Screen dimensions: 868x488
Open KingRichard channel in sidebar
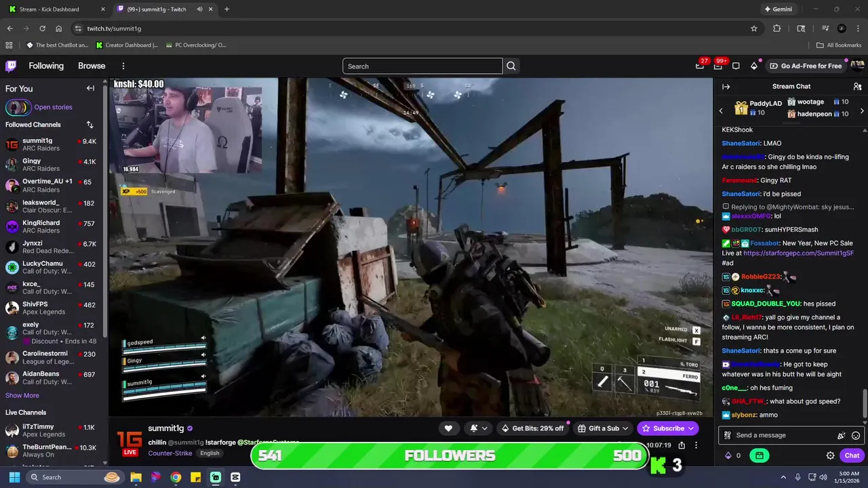51,226
